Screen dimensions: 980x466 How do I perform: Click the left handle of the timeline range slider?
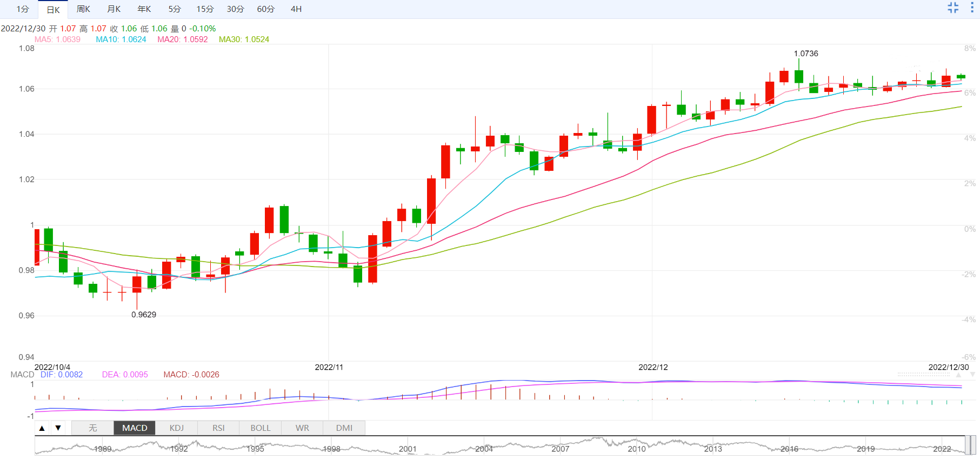(x=968, y=445)
